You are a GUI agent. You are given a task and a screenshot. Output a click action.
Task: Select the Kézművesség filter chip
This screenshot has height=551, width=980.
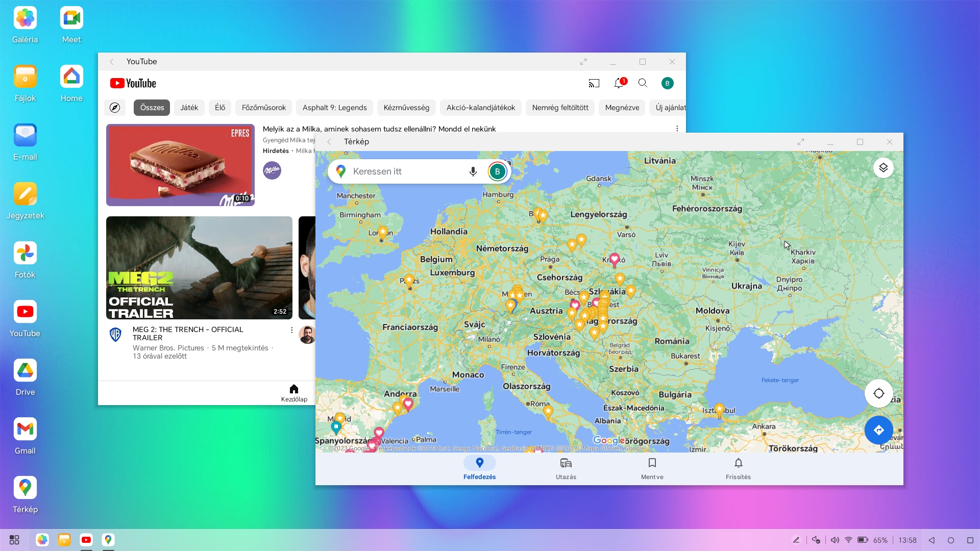coord(406,108)
